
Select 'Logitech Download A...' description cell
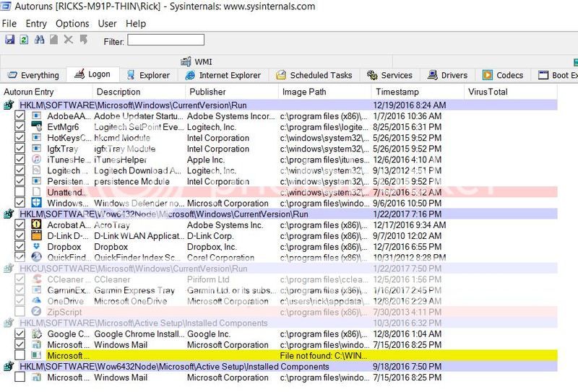click(x=138, y=170)
